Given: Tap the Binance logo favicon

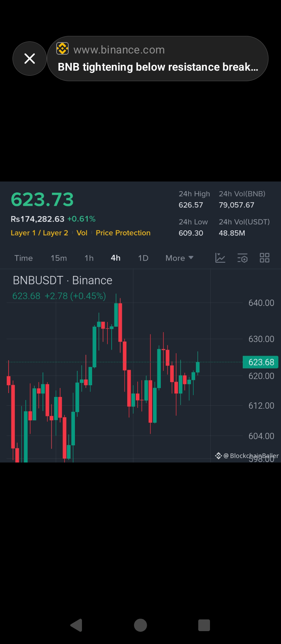Looking at the screenshot, I should (62, 49).
